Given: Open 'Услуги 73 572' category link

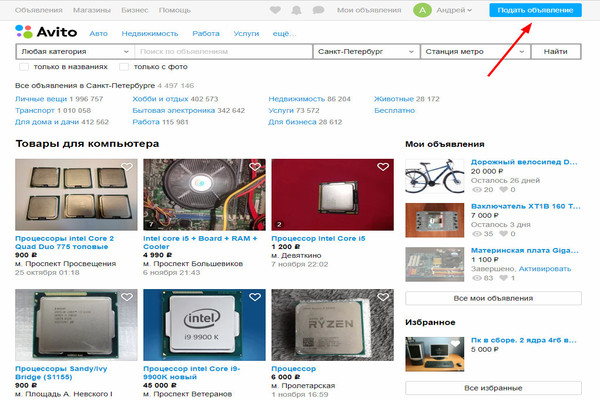Looking at the screenshot, I should 281,110.
